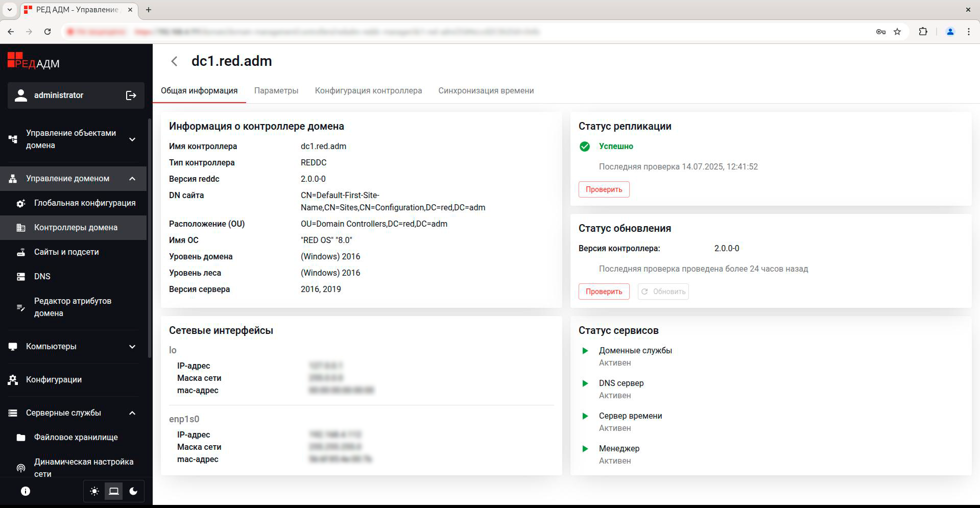980x508 pixels.
Task: Open Глобальная конфигурация menu item
Action: click(x=74, y=203)
